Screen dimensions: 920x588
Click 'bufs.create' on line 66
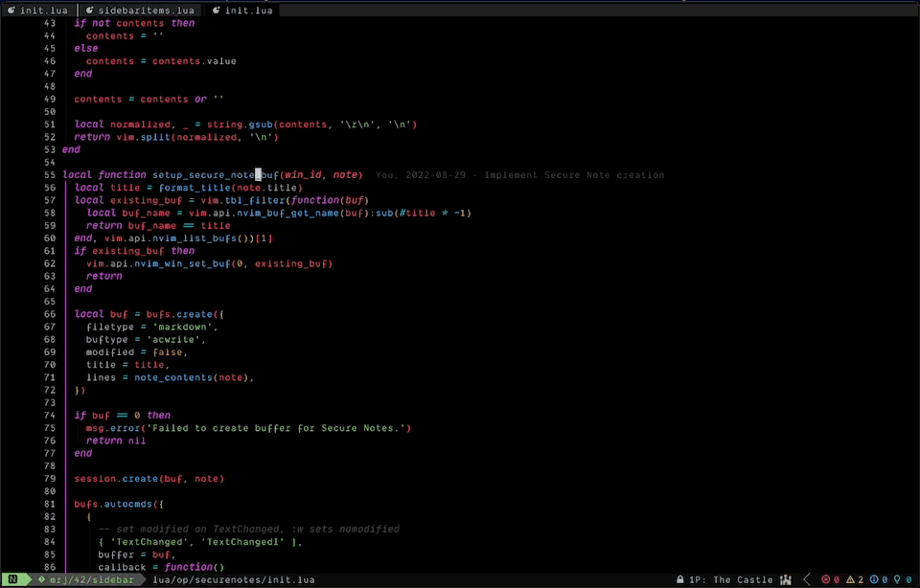[179, 314]
